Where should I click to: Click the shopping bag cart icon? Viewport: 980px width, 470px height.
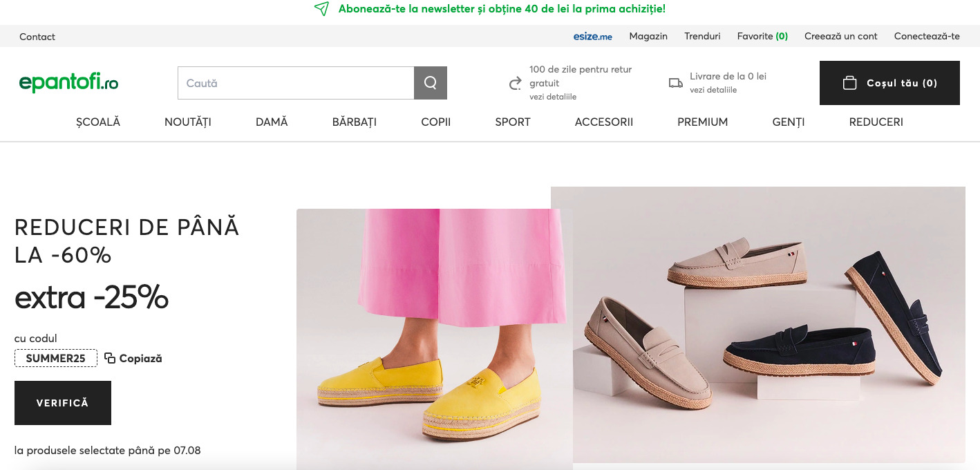(849, 83)
